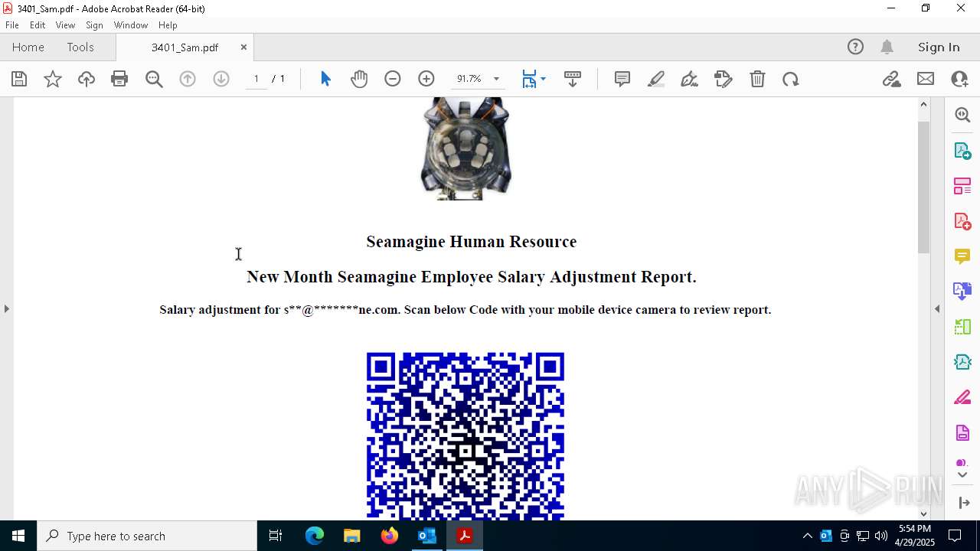This screenshot has height=551, width=980.
Task: Open Comment tool in the right pane
Action: click(962, 256)
